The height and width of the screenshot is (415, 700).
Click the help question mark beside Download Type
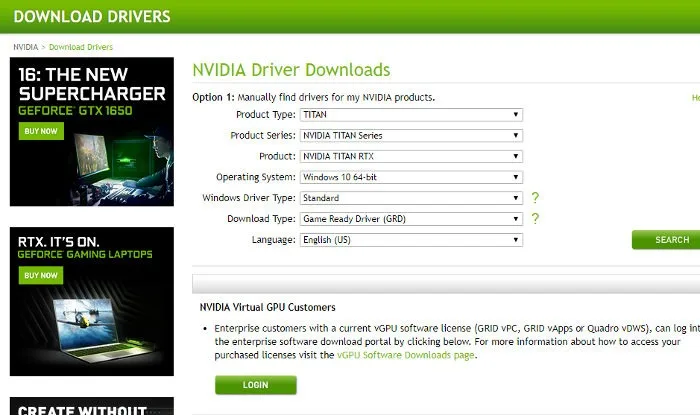535,219
